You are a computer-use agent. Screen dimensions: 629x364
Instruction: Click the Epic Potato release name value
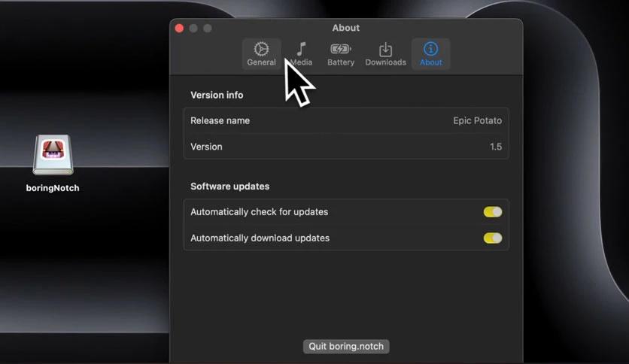[477, 120]
